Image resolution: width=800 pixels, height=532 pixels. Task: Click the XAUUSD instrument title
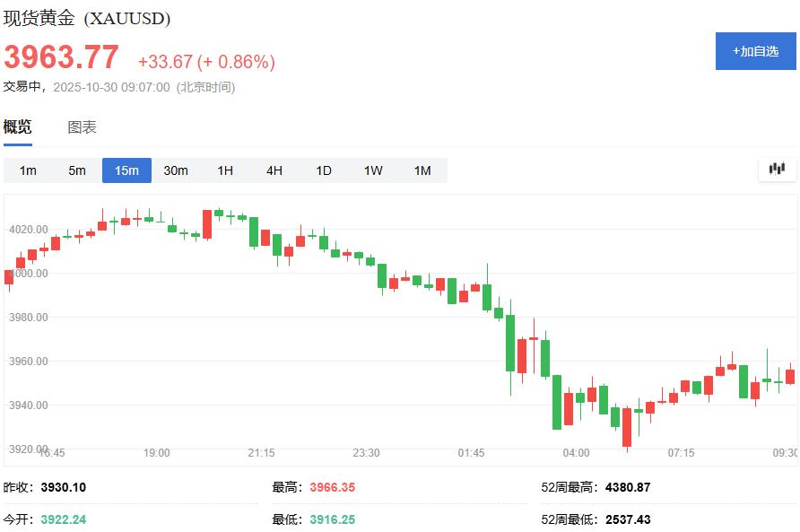tap(83, 18)
